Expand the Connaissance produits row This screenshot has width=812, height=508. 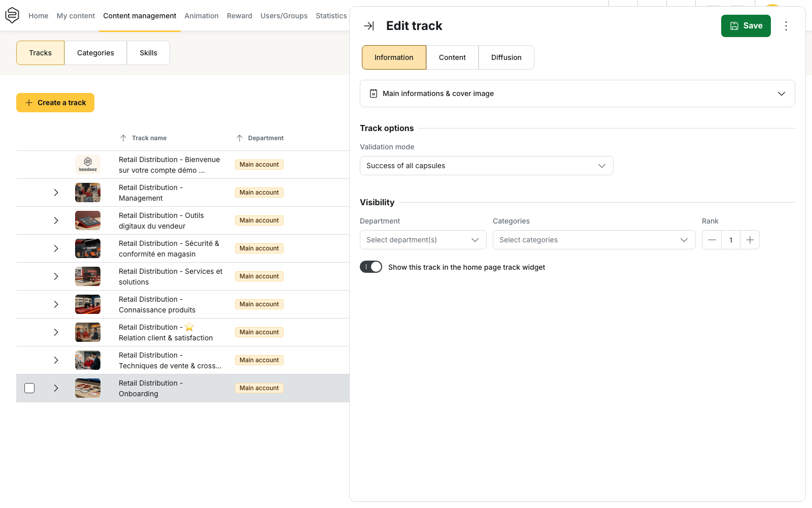pyautogui.click(x=56, y=304)
